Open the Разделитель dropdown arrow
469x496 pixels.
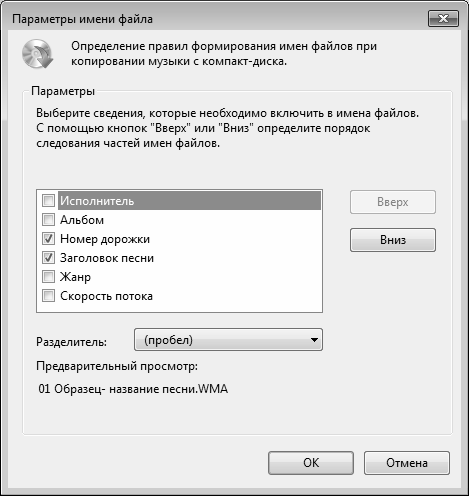click(x=314, y=340)
